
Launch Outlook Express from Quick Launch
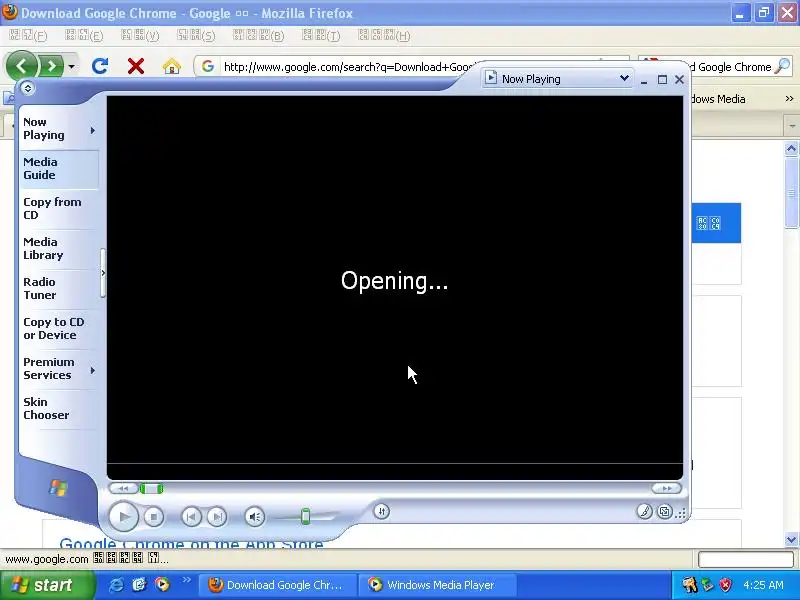[139, 585]
